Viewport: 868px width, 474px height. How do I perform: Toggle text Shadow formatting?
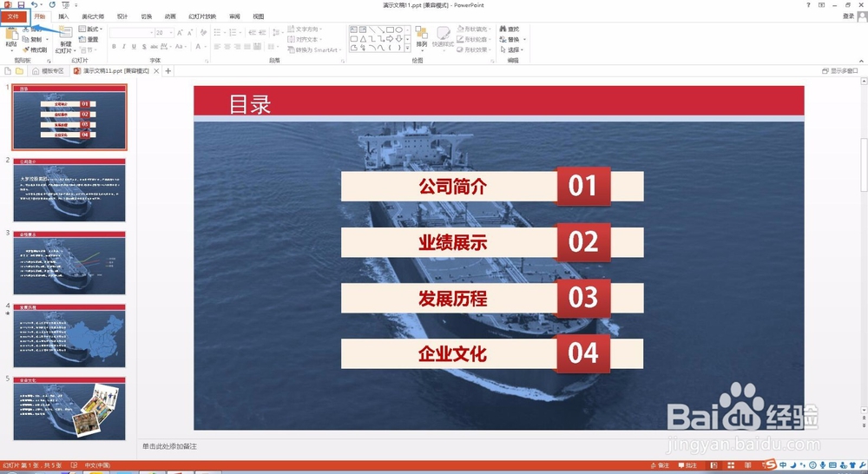(x=144, y=47)
